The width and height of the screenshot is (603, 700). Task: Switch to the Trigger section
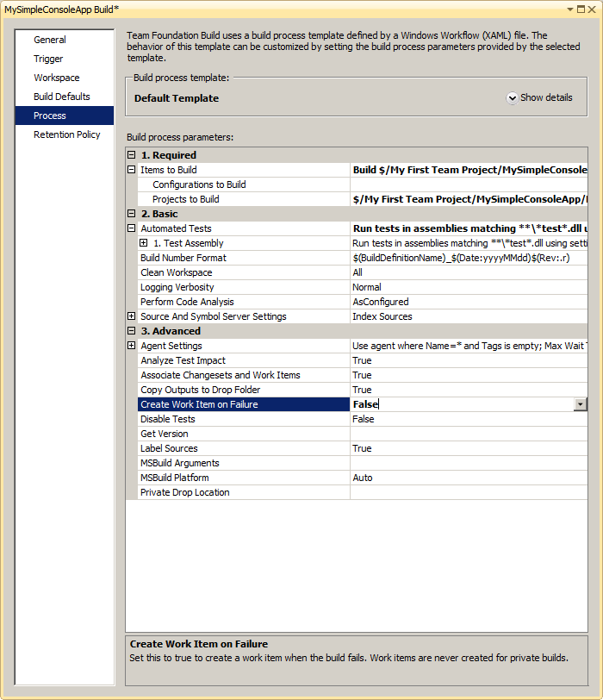48,59
